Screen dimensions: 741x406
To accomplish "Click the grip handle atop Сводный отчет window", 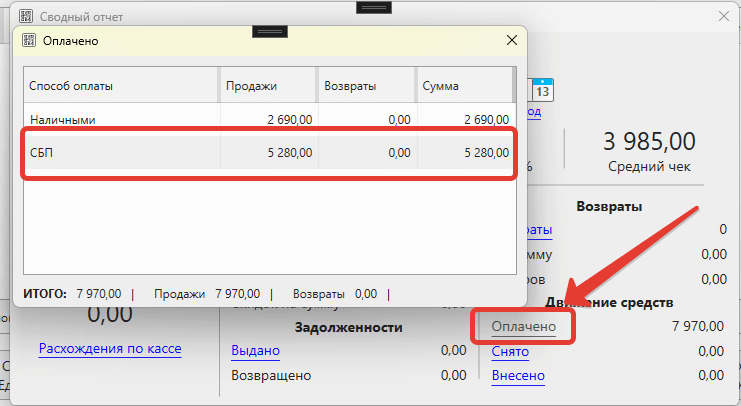I will pos(373,7).
